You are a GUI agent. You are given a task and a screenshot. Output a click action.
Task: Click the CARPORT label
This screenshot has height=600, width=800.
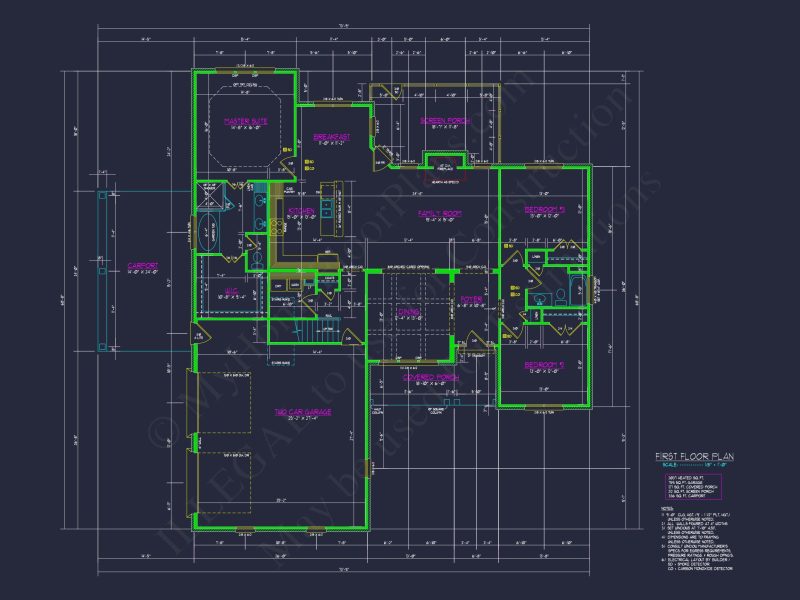click(143, 265)
